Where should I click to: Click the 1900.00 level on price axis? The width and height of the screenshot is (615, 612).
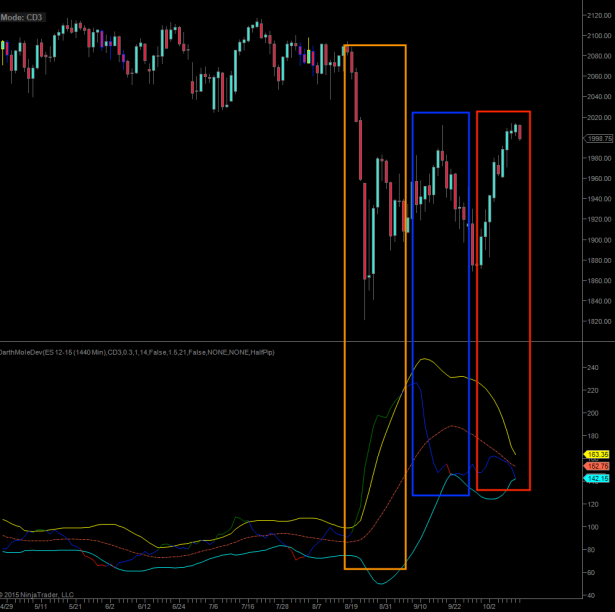pos(601,240)
